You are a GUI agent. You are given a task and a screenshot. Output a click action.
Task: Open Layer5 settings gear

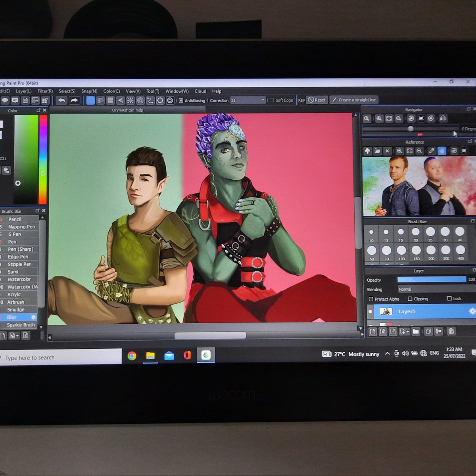click(x=472, y=311)
